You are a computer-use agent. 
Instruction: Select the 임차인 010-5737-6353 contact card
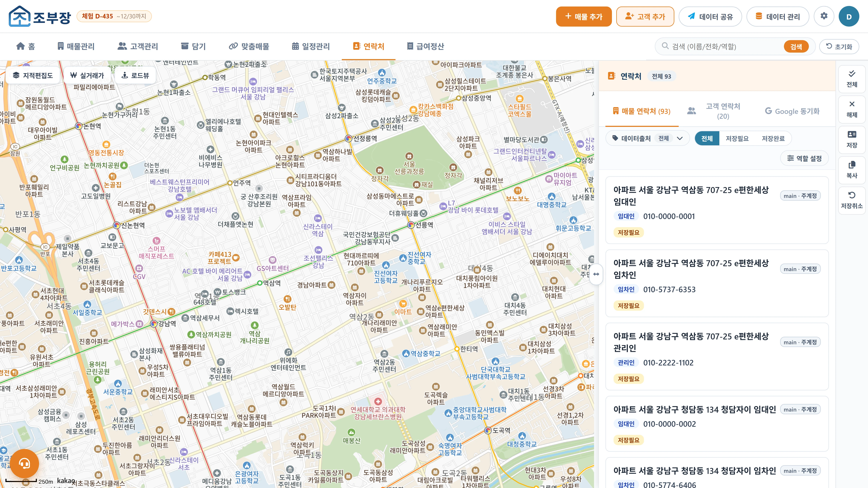click(x=717, y=283)
